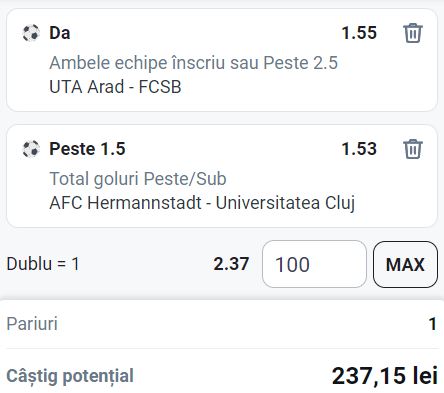Click the 1.55 odds value
444x393 pixels.
tap(359, 33)
